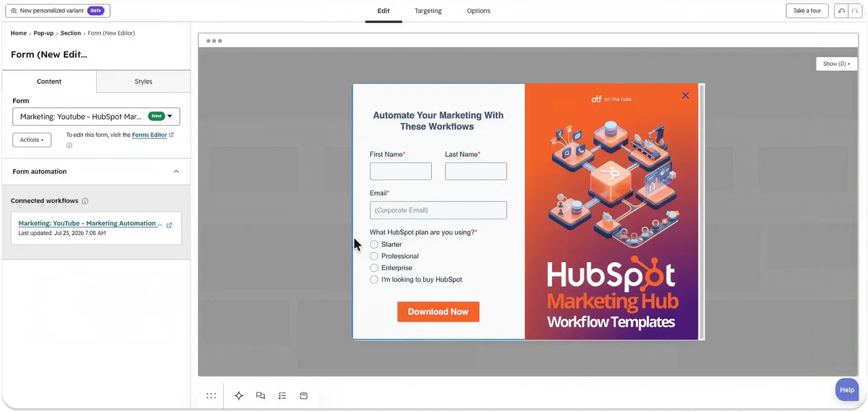The width and height of the screenshot is (868, 412).
Task: Select the Content tab in sidebar
Action: point(49,81)
